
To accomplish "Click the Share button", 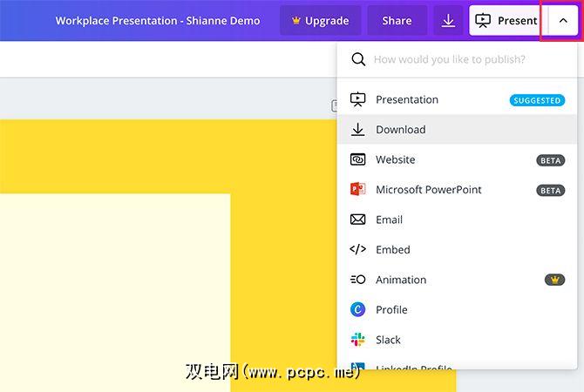I will pos(397,21).
